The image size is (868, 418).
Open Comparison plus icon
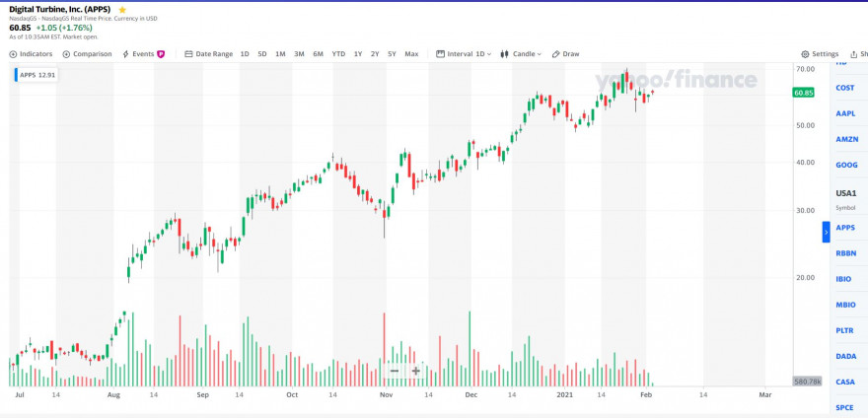66,53
